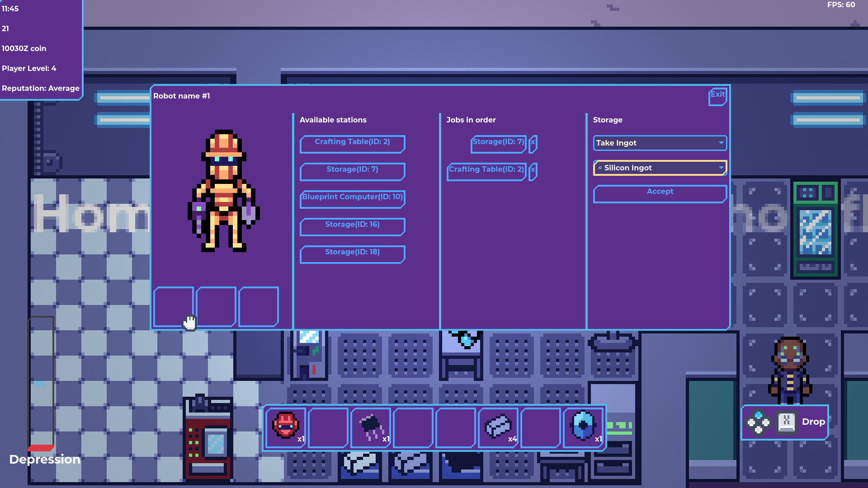Click the D-pad controller icon

tap(758, 422)
